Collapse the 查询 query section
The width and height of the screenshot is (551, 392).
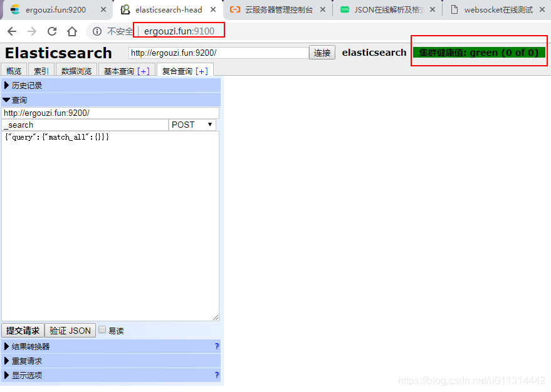pyautogui.click(x=111, y=100)
